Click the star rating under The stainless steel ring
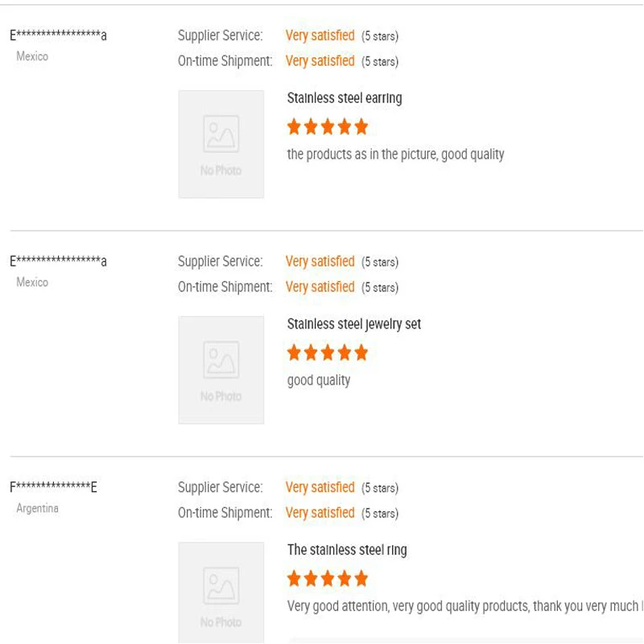Image resolution: width=644 pixels, height=644 pixels. pyautogui.click(x=328, y=578)
